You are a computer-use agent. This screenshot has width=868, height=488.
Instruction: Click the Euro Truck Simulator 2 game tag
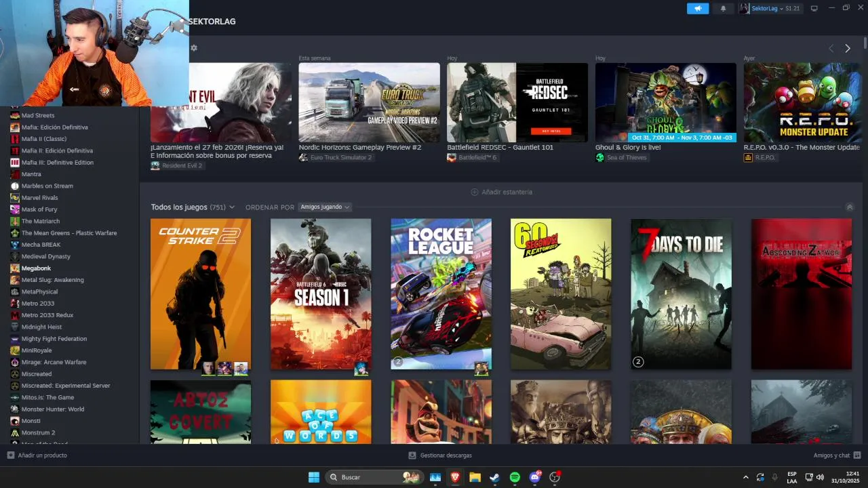tap(336, 157)
